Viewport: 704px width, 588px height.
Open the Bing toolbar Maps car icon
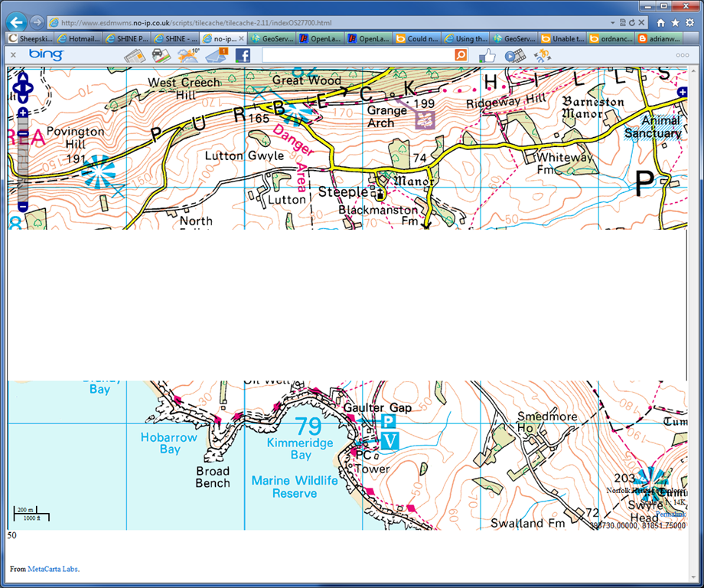click(x=161, y=56)
